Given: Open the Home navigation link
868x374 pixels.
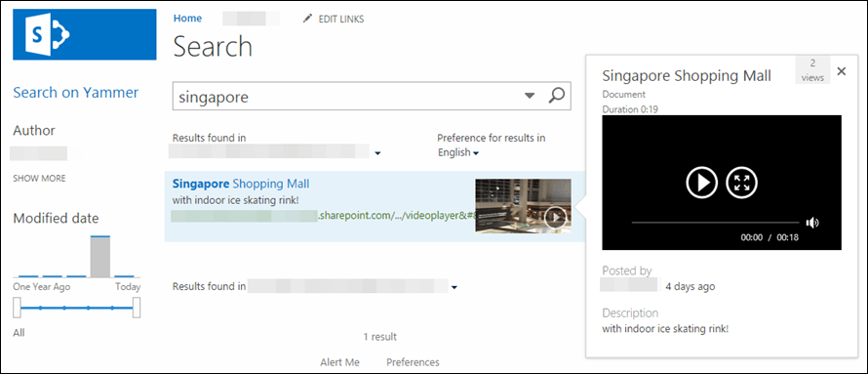Looking at the screenshot, I should (187, 19).
